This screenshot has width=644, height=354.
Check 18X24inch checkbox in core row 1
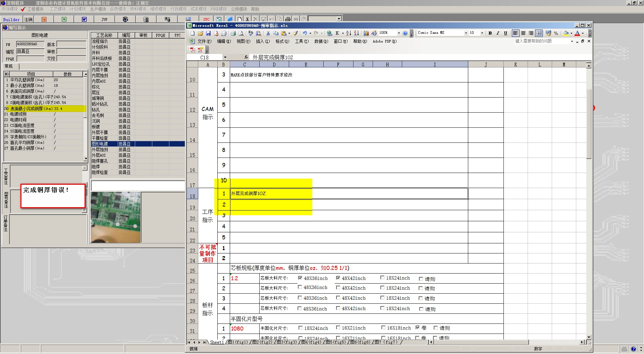(382, 278)
